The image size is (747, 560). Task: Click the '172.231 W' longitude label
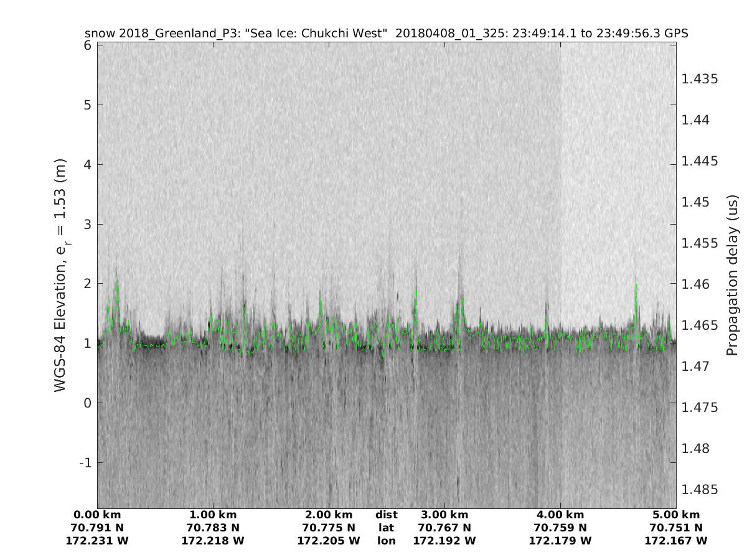(97, 541)
